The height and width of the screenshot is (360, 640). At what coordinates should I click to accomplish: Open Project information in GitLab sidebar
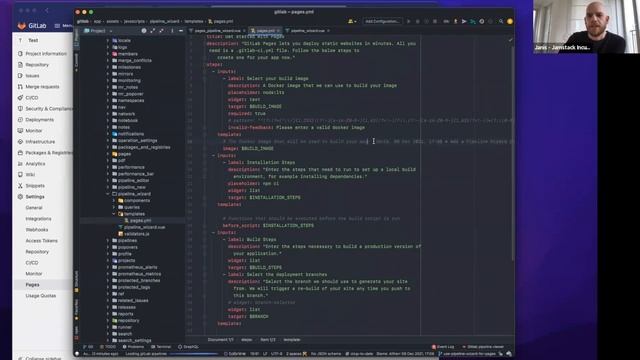pyautogui.click(x=46, y=53)
